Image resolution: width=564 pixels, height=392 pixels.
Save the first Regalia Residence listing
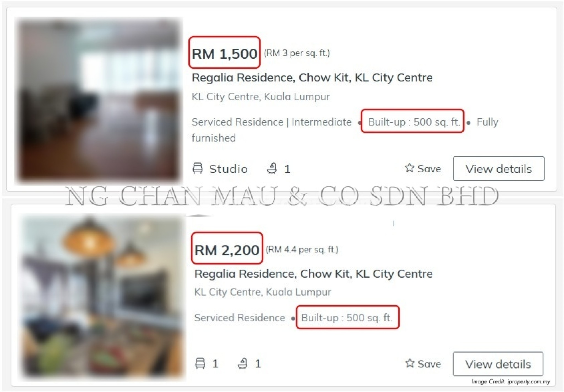tap(423, 168)
